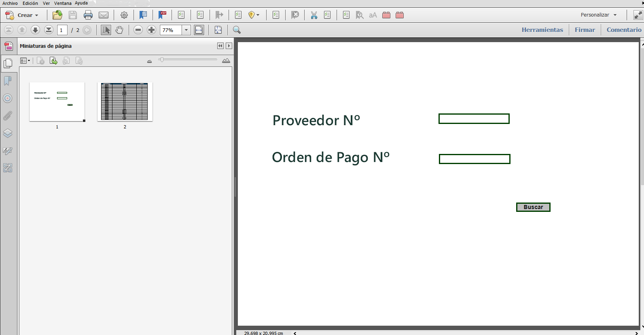The height and width of the screenshot is (335, 644).
Task: Expand the thumbnails panel with the right arrow
Action: (229, 46)
